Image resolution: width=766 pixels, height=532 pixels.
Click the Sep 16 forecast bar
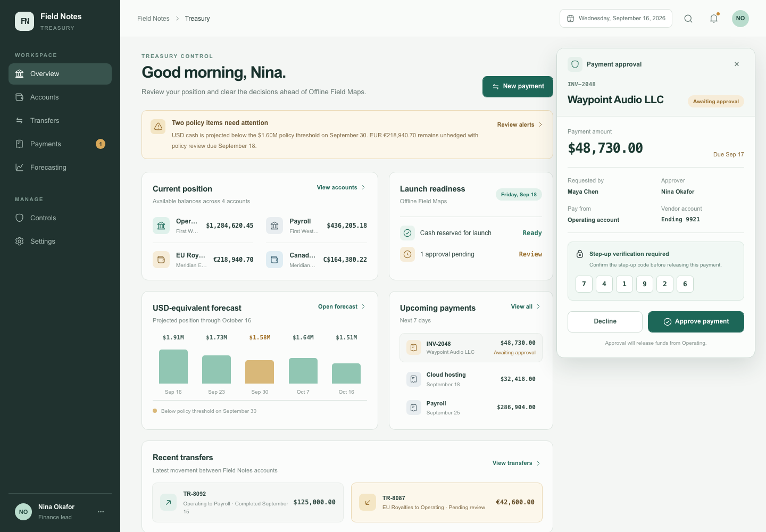pos(173,367)
